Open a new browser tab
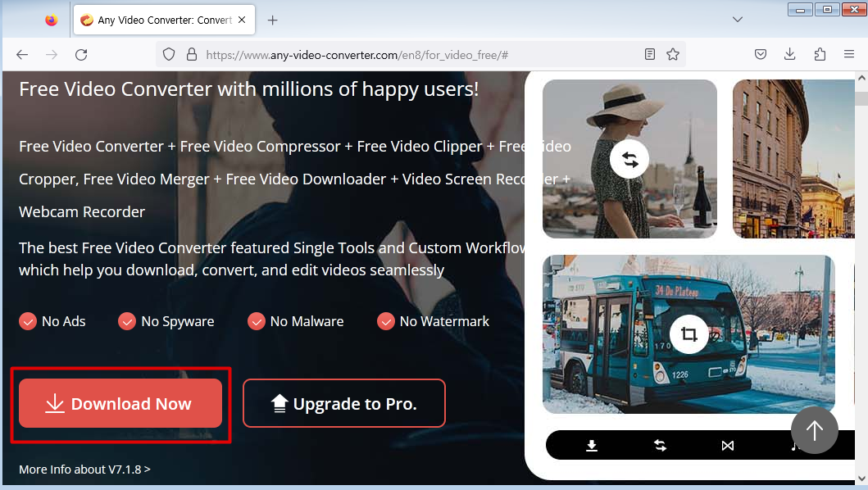Screen dimensions: 868x490 pos(272,20)
